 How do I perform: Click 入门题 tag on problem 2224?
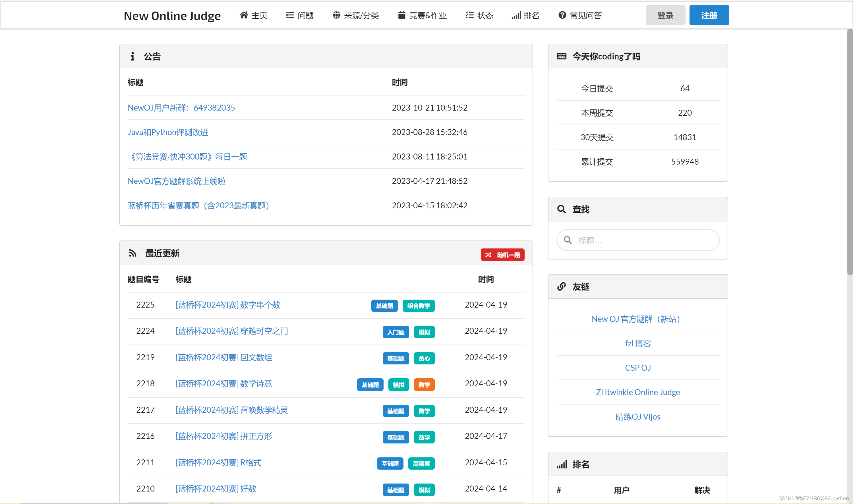click(396, 332)
